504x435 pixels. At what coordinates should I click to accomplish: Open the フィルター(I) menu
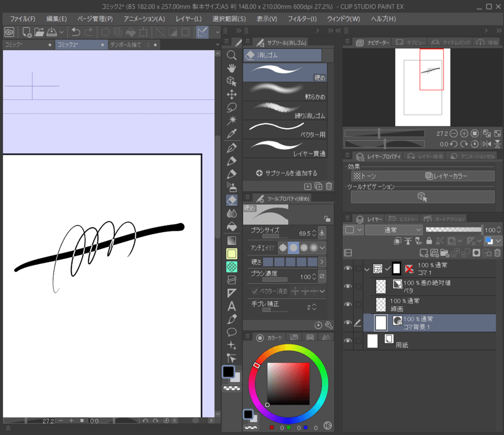point(302,19)
